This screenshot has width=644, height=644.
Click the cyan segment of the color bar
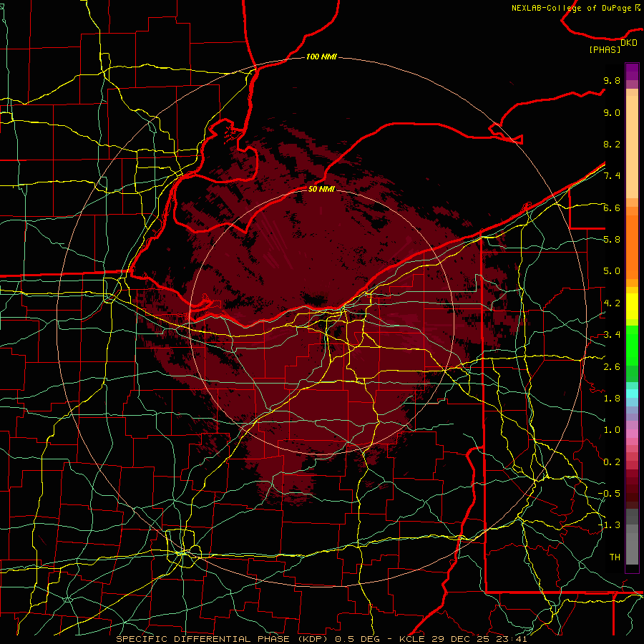coord(632,394)
